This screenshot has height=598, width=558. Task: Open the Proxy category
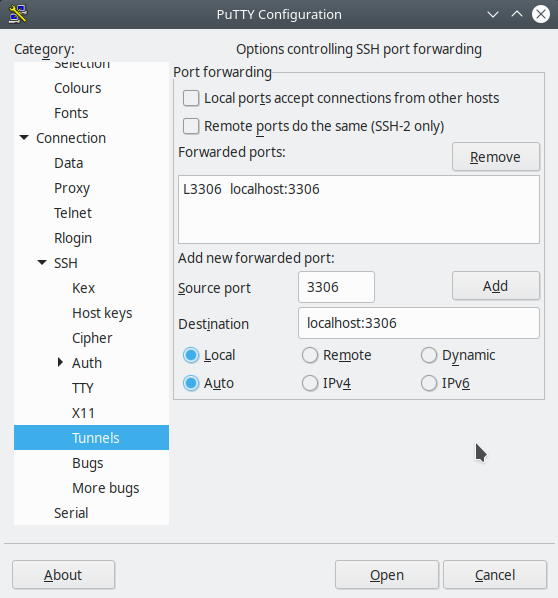tap(72, 188)
